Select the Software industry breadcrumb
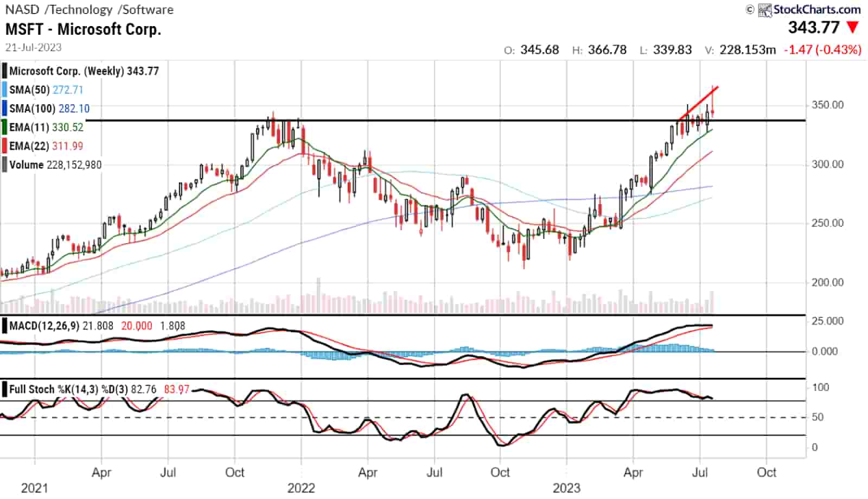This screenshot has width=868, height=499. 145,9
